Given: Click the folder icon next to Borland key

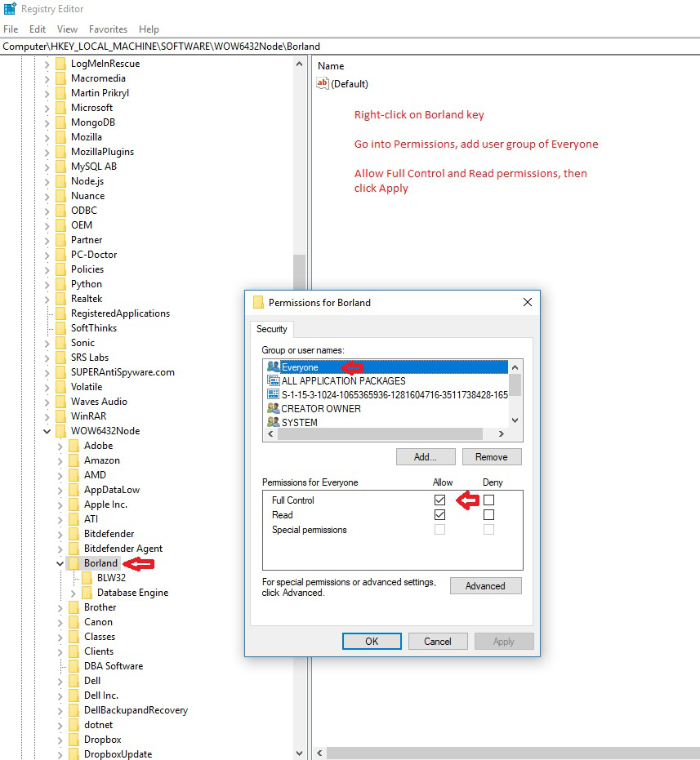Looking at the screenshot, I should [74, 562].
